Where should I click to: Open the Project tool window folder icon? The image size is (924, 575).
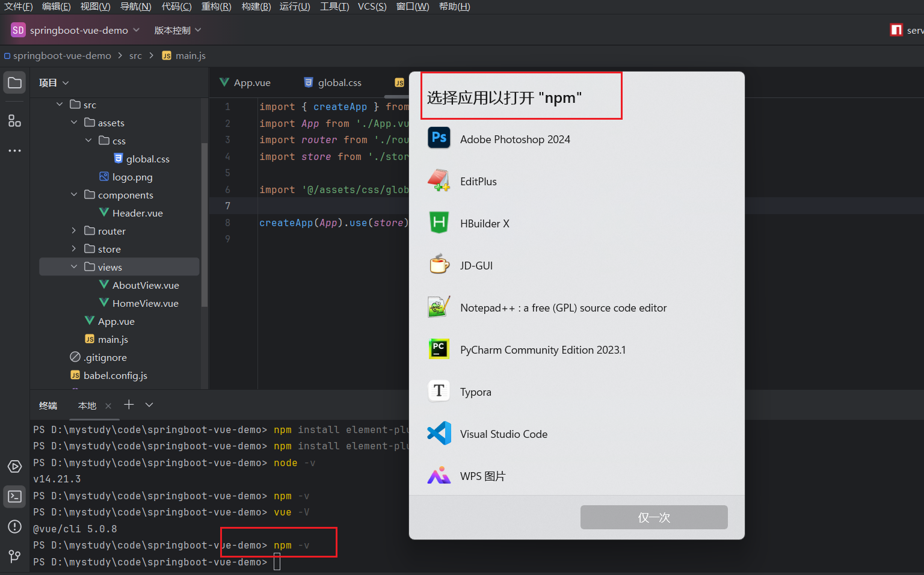coord(14,83)
